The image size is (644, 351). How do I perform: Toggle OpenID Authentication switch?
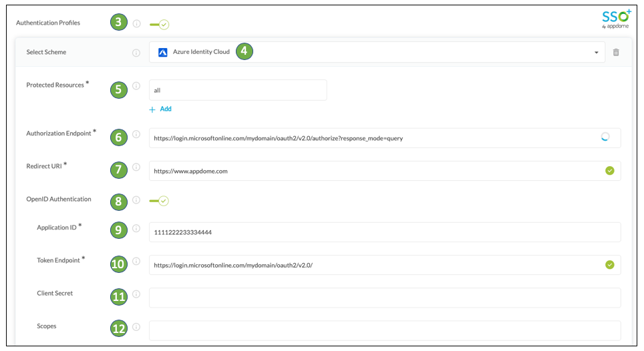coord(159,201)
